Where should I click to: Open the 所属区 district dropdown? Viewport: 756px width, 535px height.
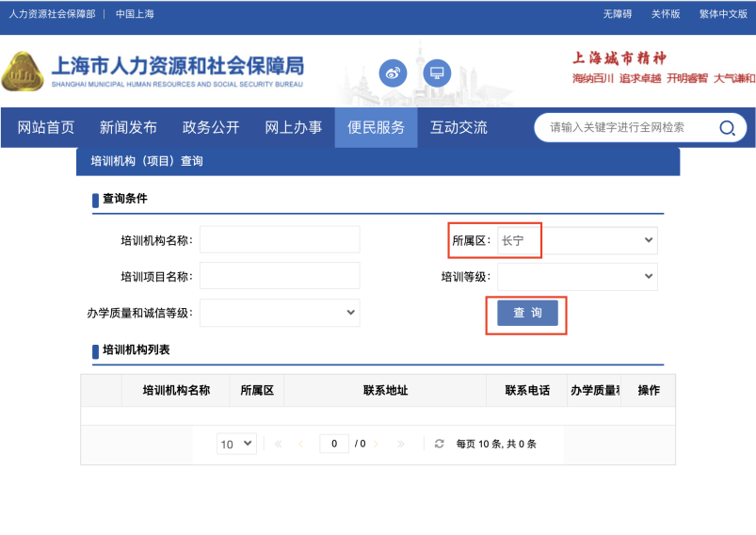click(x=577, y=240)
